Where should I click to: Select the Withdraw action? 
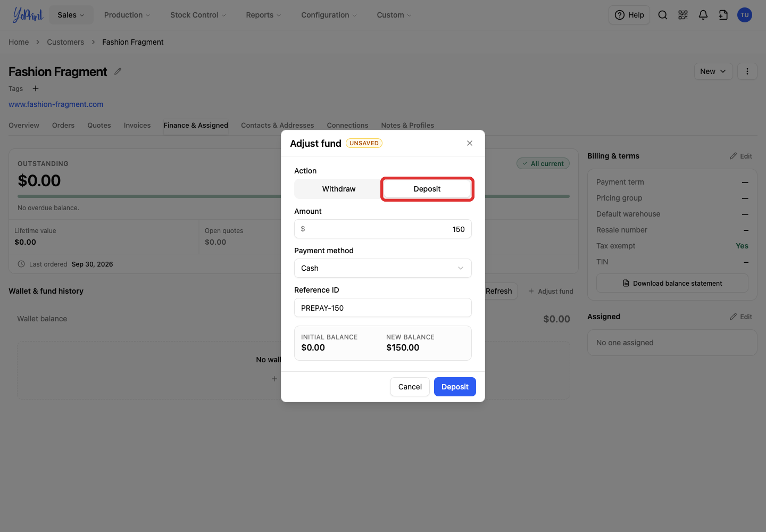point(339,189)
